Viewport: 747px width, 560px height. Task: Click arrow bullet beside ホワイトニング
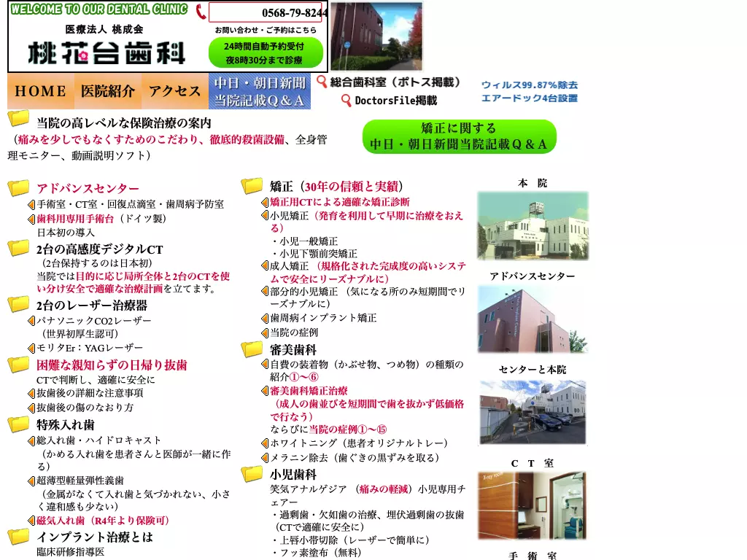tap(265, 443)
